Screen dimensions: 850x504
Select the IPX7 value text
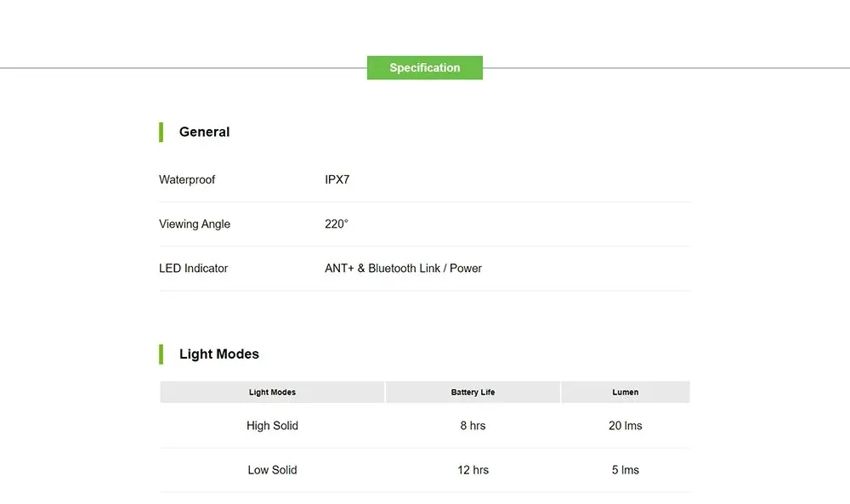pos(337,179)
